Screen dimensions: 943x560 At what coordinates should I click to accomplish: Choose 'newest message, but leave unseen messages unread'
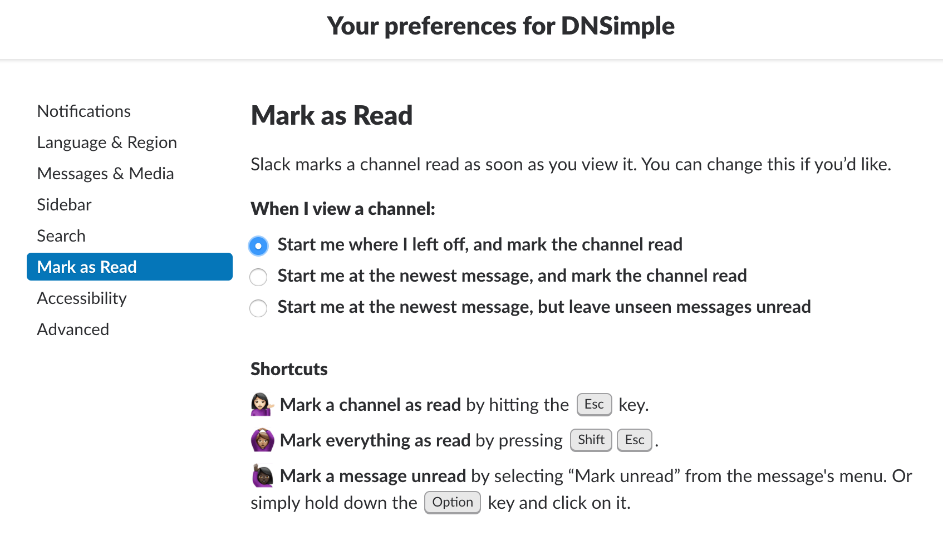click(258, 308)
